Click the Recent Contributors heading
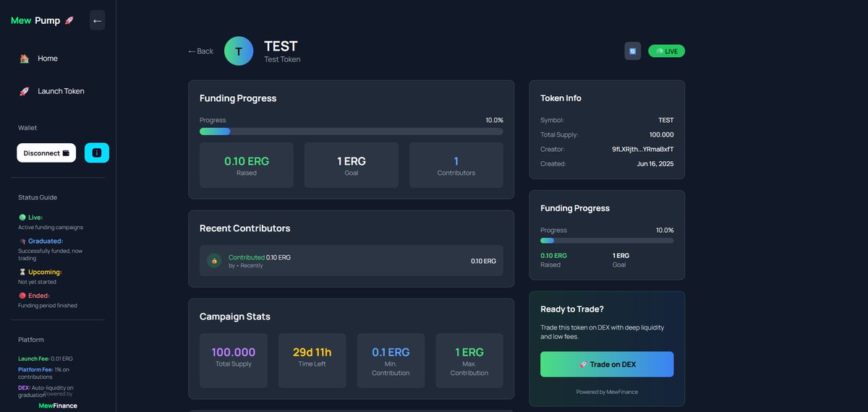Viewport: 868px width, 412px height. click(244, 228)
